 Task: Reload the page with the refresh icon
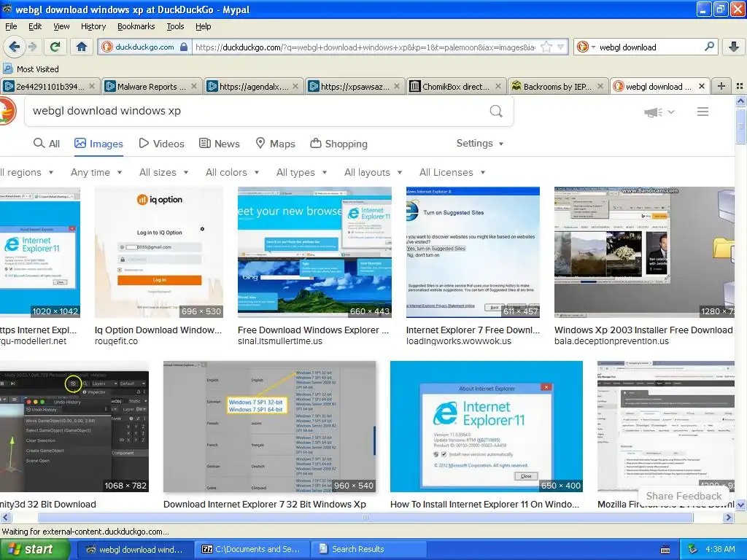pos(55,47)
